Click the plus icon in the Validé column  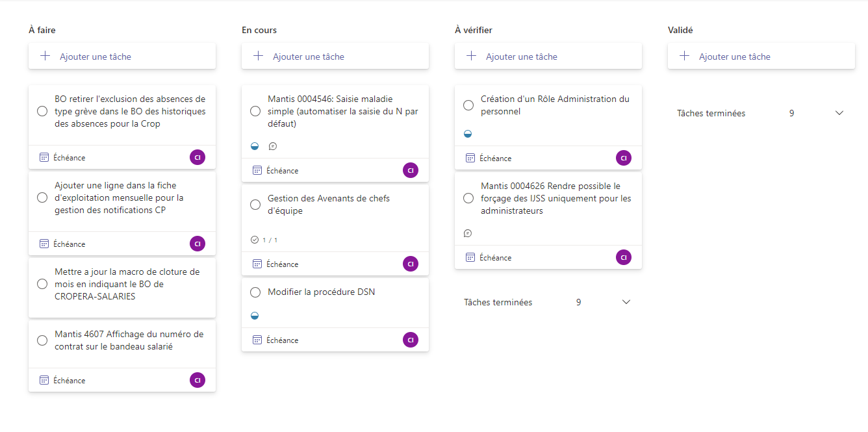[x=684, y=56]
